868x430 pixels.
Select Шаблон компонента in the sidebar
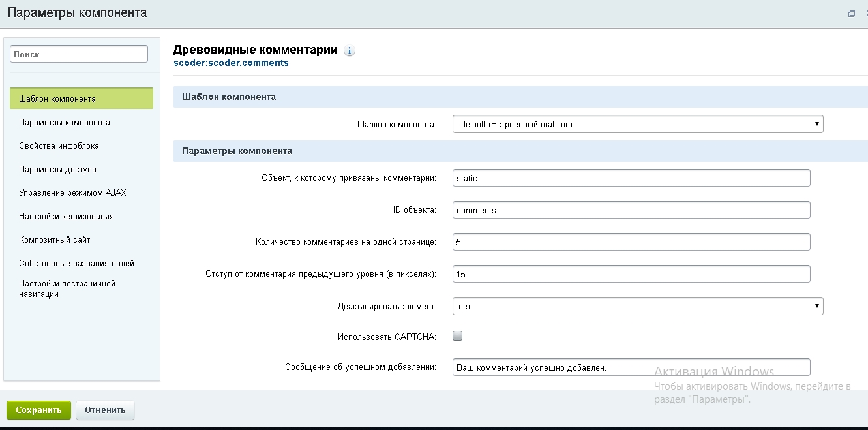pos(82,99)
